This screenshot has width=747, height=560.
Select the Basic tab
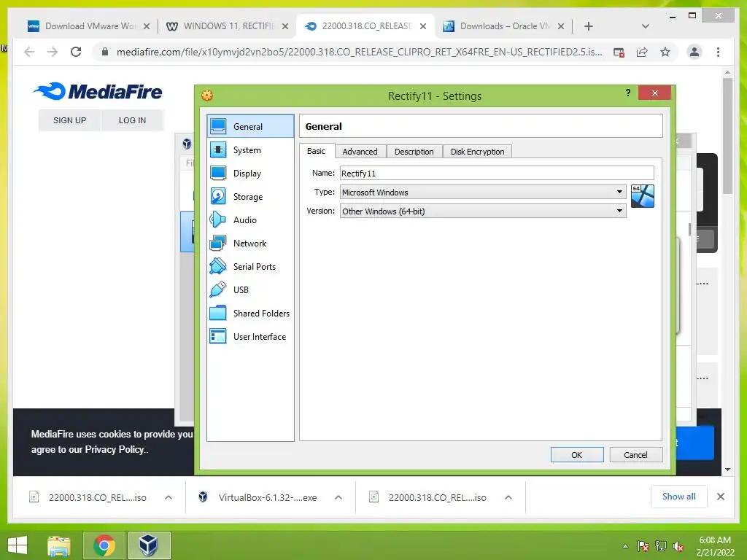[x=317, y=151]
